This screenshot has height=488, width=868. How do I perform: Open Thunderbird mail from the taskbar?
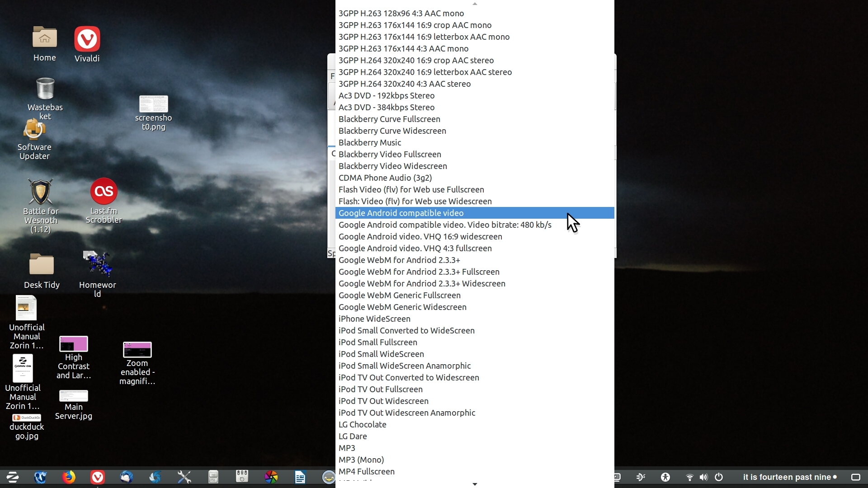tap(126, 477)
